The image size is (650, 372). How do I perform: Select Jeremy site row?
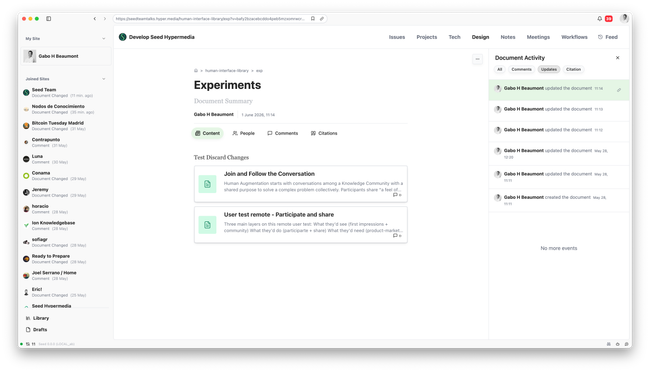(x=66, y=192)
